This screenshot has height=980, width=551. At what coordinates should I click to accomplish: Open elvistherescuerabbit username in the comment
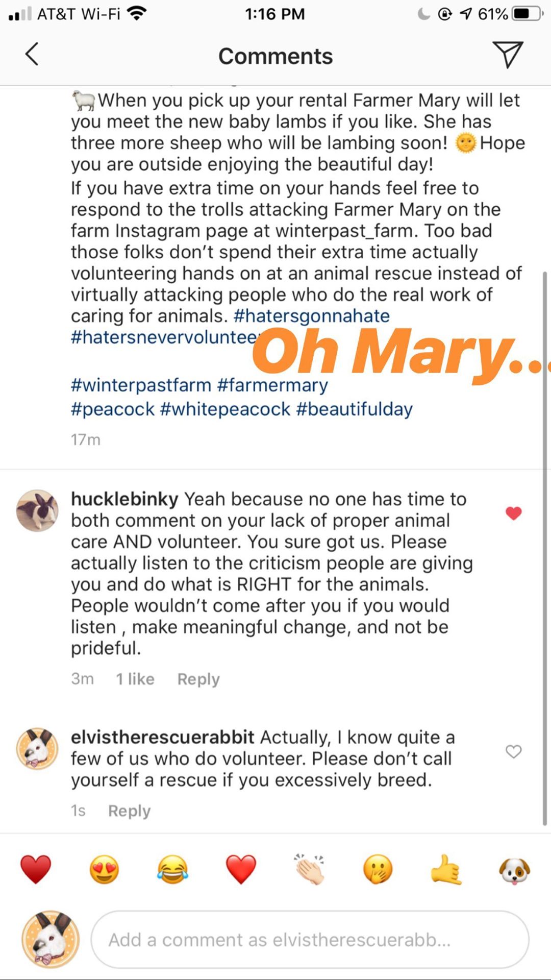click(x=162, y=737)
